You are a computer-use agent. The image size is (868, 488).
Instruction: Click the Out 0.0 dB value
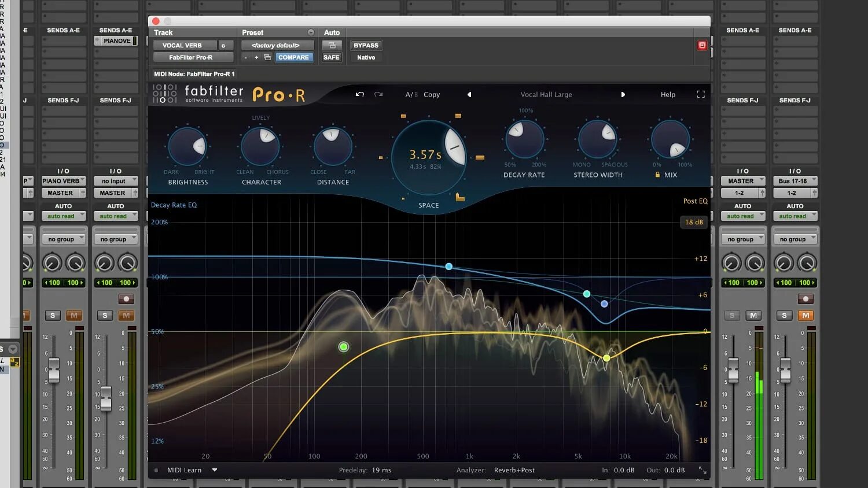[674, 470]
